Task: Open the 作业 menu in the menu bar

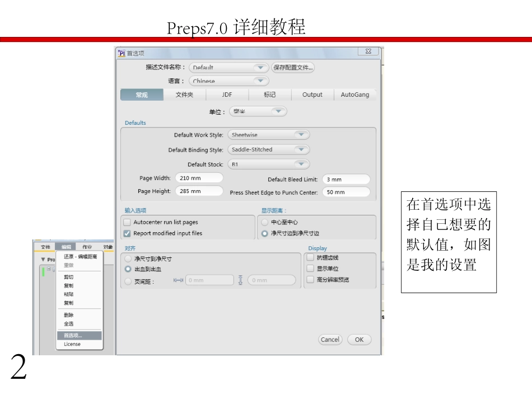Action: point(87,247)
